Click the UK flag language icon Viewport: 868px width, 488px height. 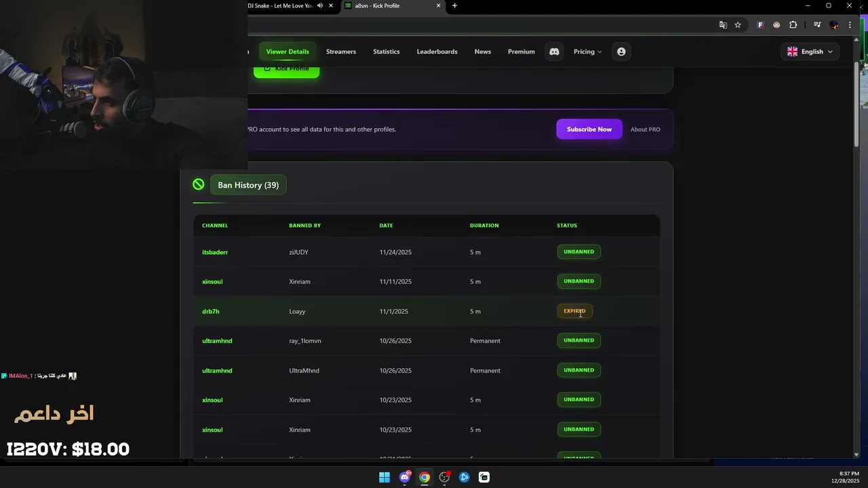(792, 52)
